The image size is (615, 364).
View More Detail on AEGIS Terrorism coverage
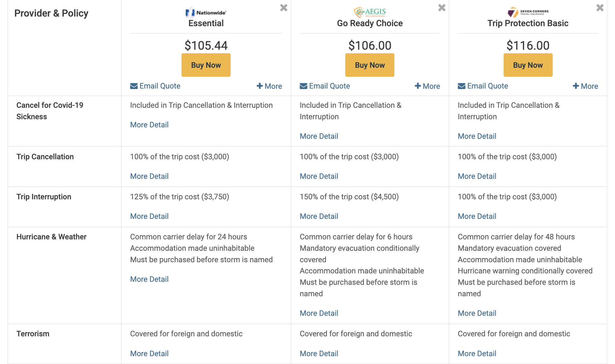(319, 353)
